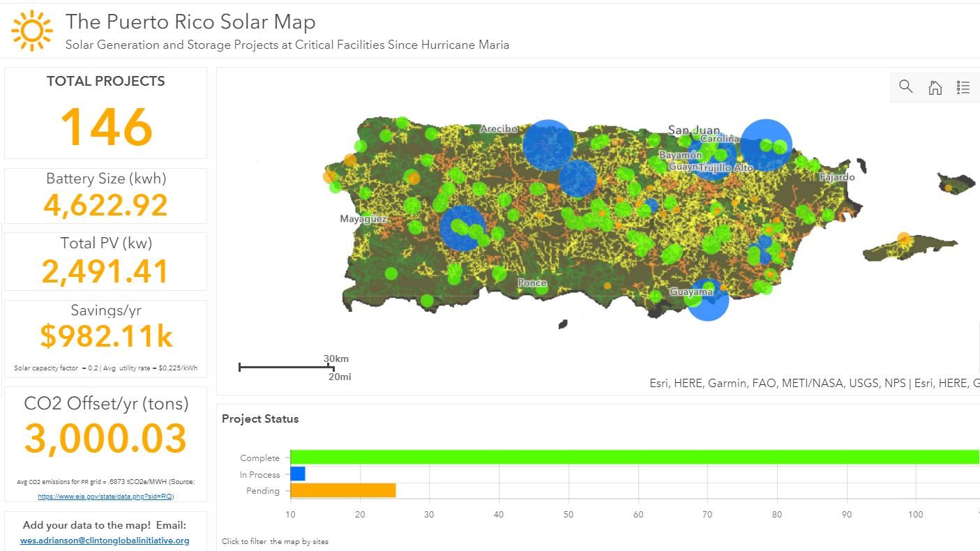The height and width of the screenshot is (551, 980).
Task: Reset map with the home extent icon
Action: pyautogui.click(x=935, y=87)
